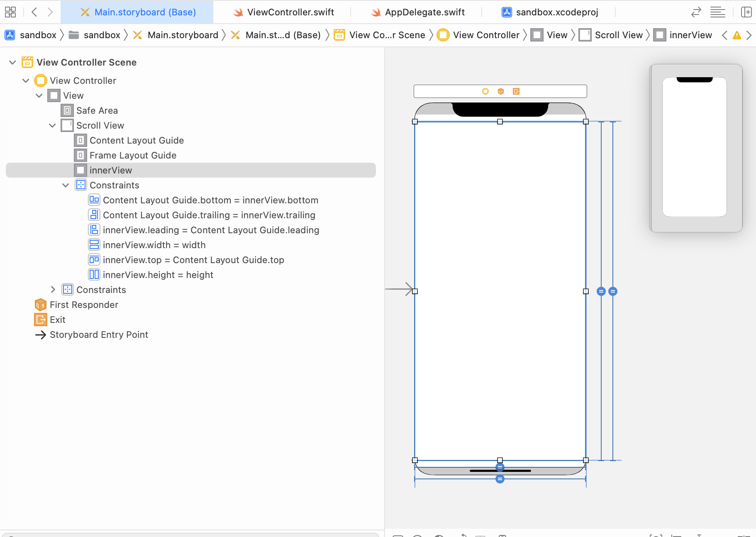
Task: Click the Exit icon in scene dock
Action: (516, 91)
